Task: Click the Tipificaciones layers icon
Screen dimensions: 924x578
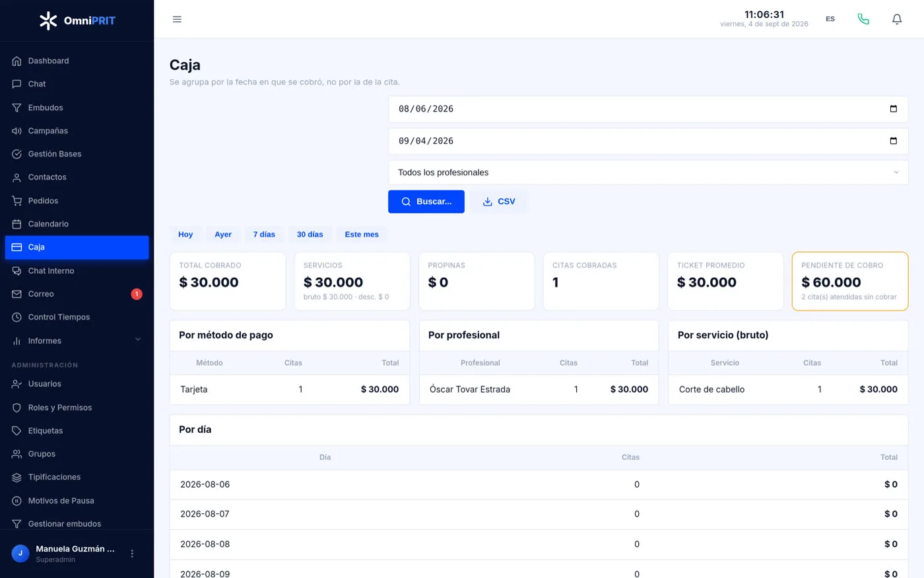Action: (x=16, y=477)
